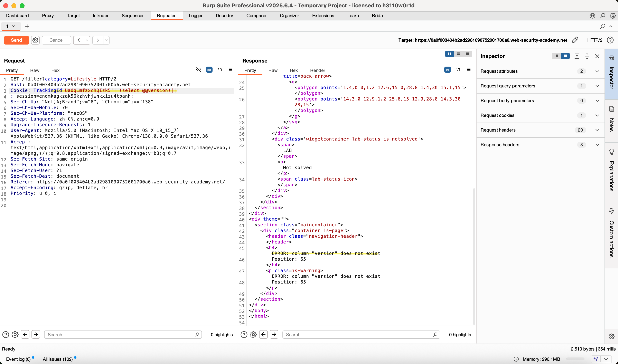This screenshot has height=364, width=618.
Task: Expand Request attributes section
Action: 540,71
